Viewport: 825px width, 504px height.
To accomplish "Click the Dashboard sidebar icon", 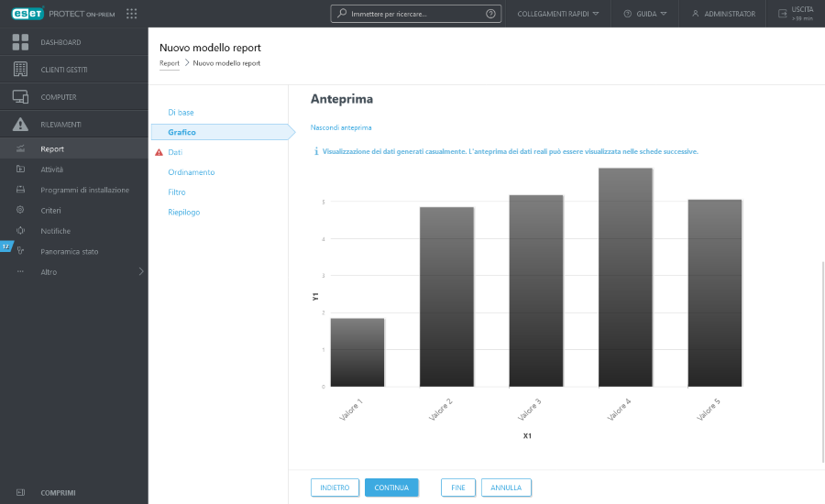I will tap(20, 42).
